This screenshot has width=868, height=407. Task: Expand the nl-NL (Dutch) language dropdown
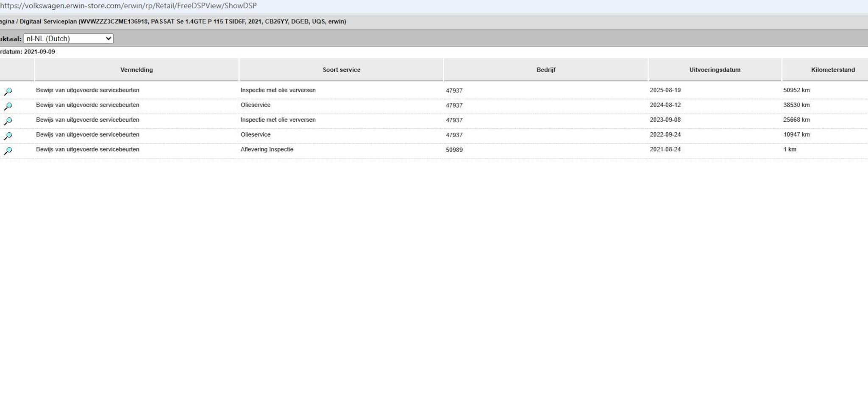pyautogui.click(x=68, y=39)
